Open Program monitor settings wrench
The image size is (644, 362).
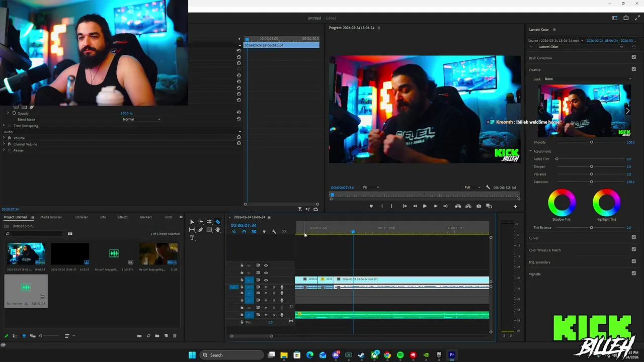point(488,188)
